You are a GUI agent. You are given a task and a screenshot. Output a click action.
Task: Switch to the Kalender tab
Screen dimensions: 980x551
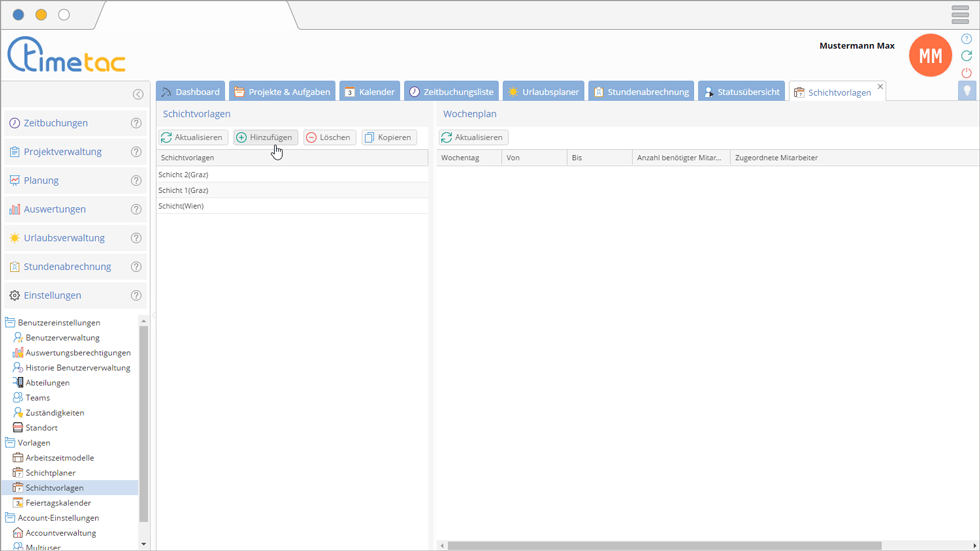click(x=369, y=92)
